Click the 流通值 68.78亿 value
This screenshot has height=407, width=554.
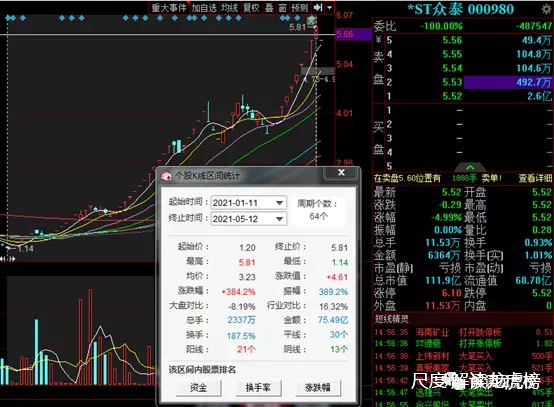coord(534,281)
